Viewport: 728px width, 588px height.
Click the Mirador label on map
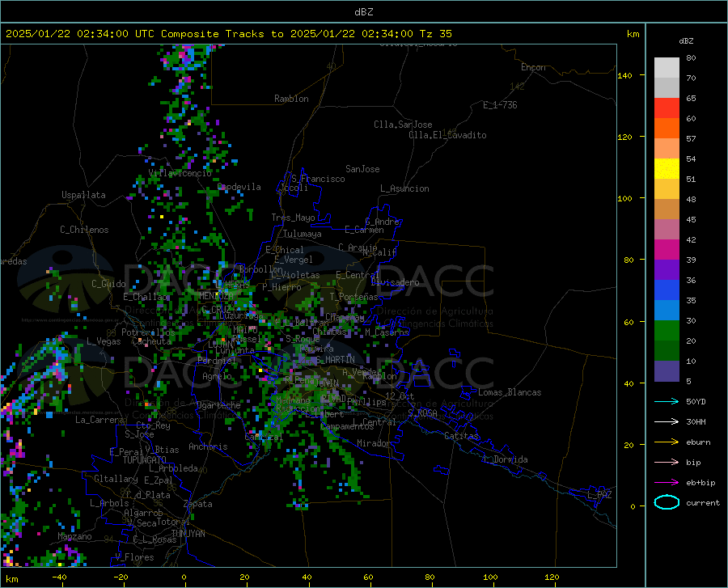(x=374, y=443)
